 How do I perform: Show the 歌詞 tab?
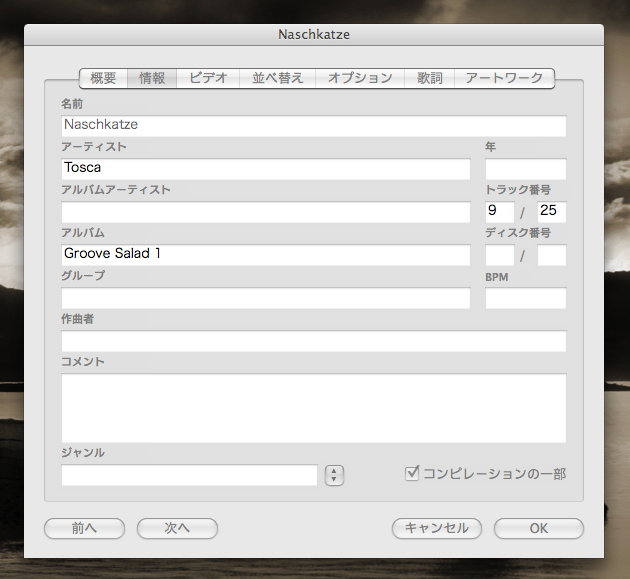point(430,78)
